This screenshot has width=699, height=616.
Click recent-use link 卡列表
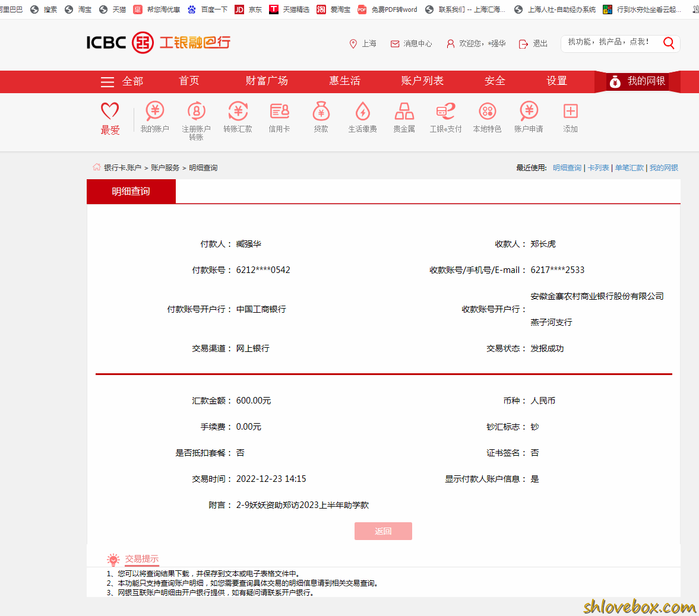(x=598, y=167)
